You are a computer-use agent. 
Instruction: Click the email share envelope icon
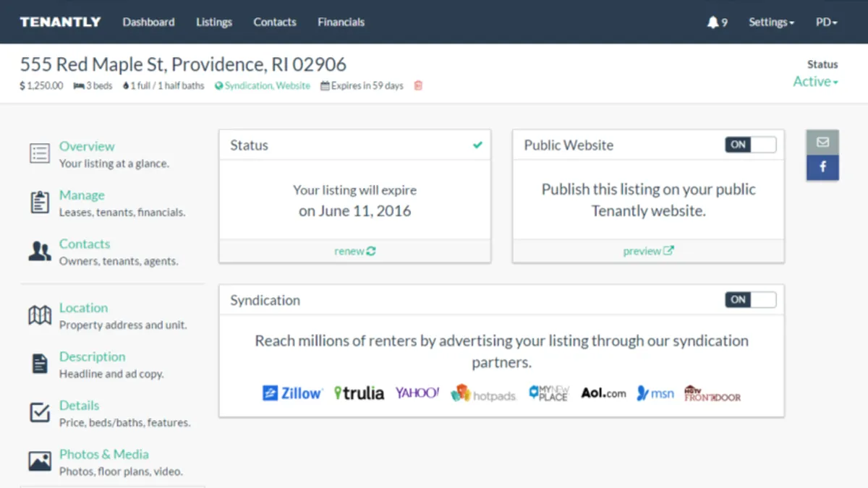(x=822, y=142)
